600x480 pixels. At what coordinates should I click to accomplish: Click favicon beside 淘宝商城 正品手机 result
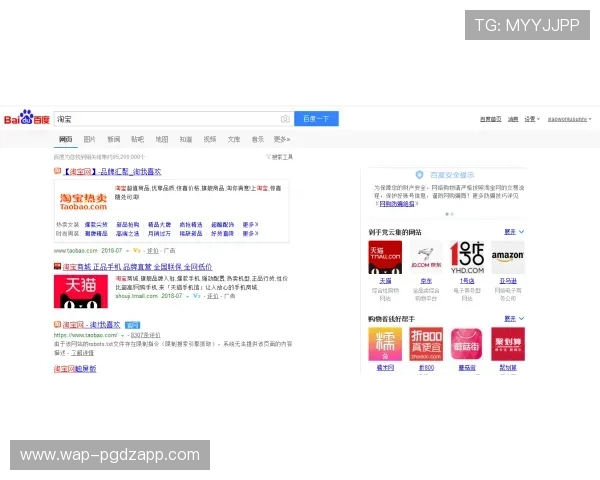coord(57,266)
